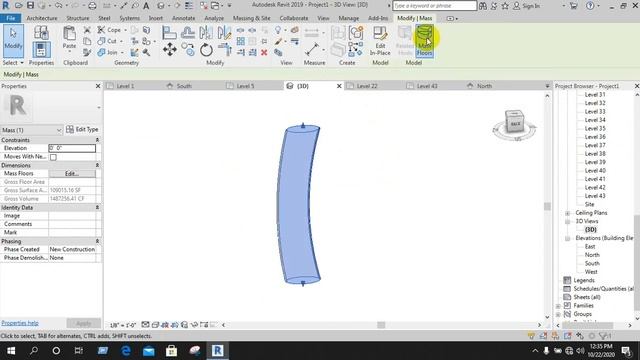This screenshot has height=360, width=640.
Task: Open the Architecture ribbon tab
Action: pos(42,18)
